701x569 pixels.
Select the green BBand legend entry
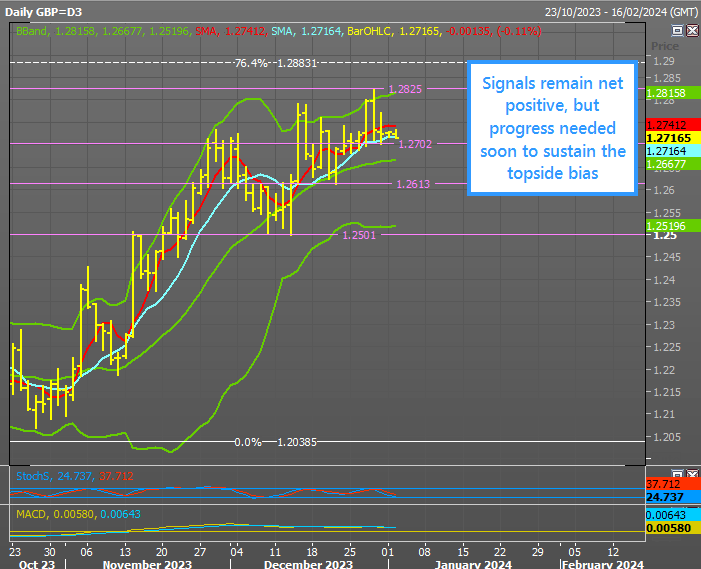coord(102,31)
